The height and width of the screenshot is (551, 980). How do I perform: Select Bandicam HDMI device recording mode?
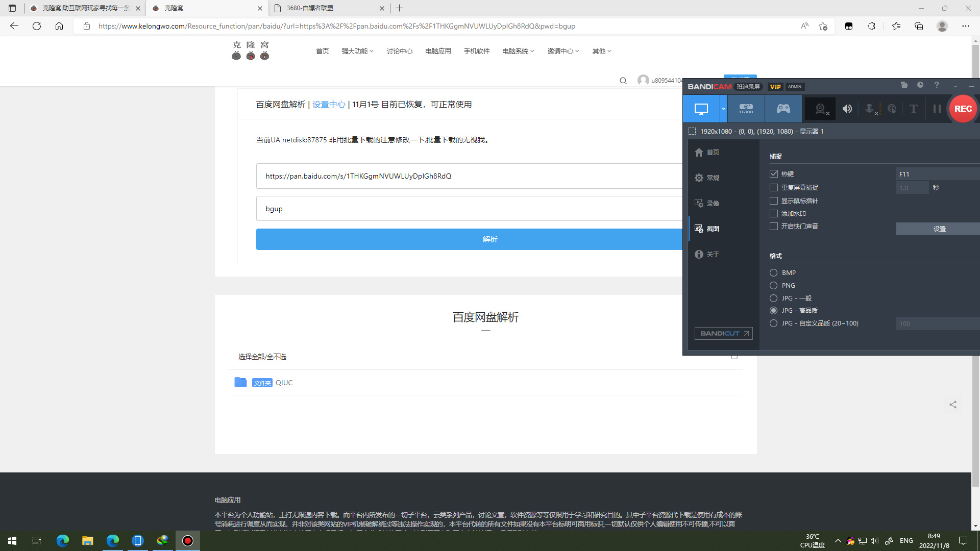pyautogui.click(x=746, y=109)
